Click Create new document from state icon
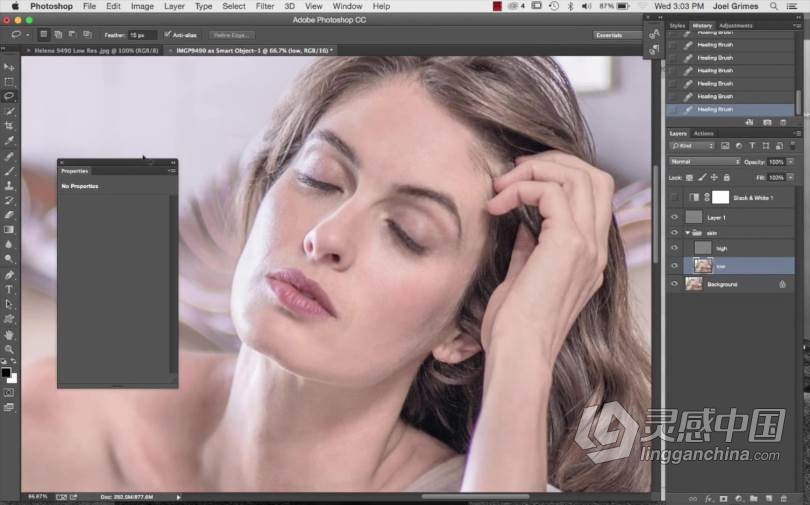The width and height of the screenshot is (810, 505). coord(750,122)
